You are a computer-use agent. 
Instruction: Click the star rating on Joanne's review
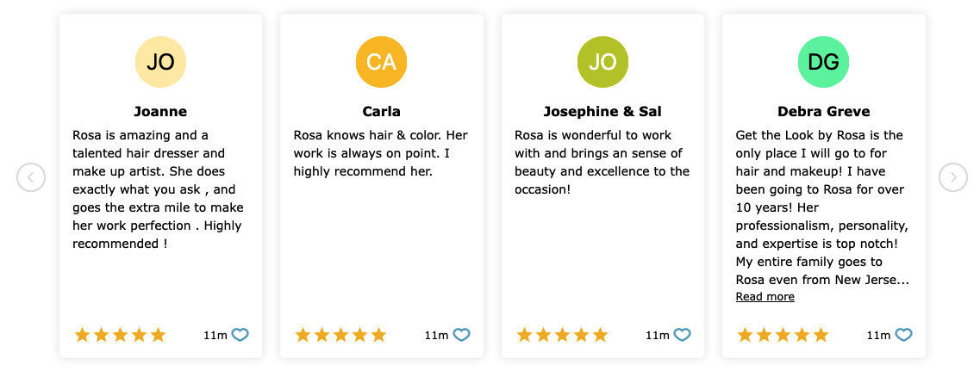[x=120, y=336]
